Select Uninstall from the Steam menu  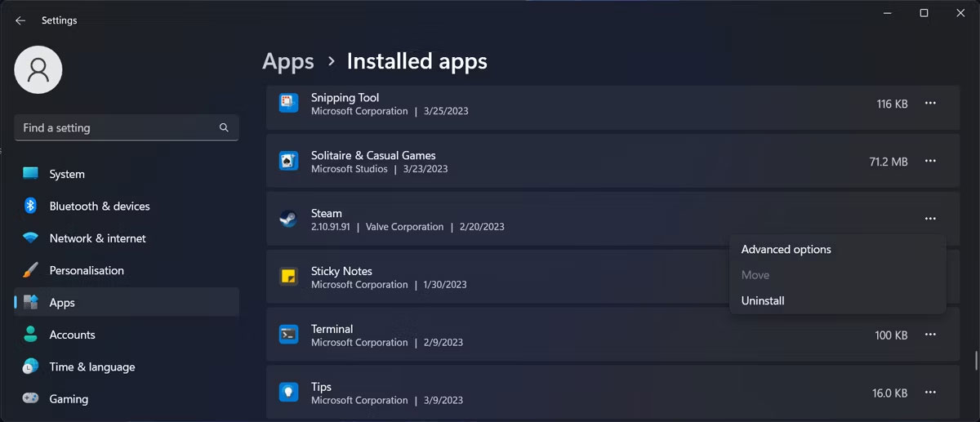coord(838,300)
